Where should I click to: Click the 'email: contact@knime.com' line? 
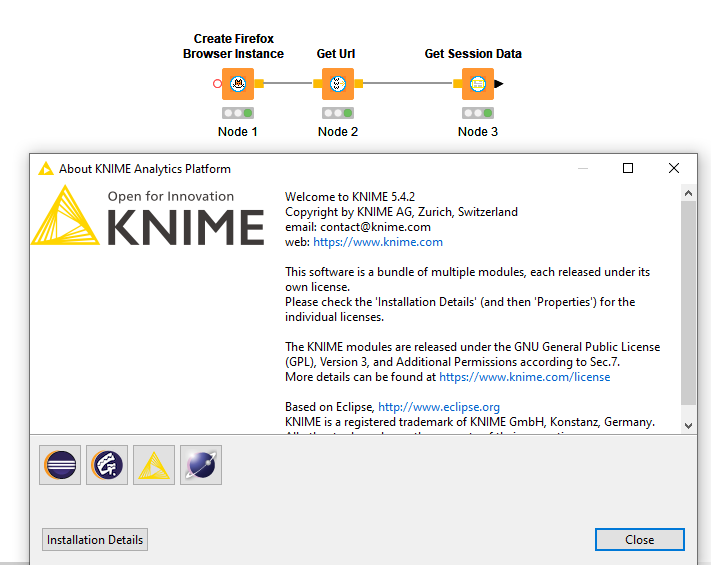click(x=358, y=227)
